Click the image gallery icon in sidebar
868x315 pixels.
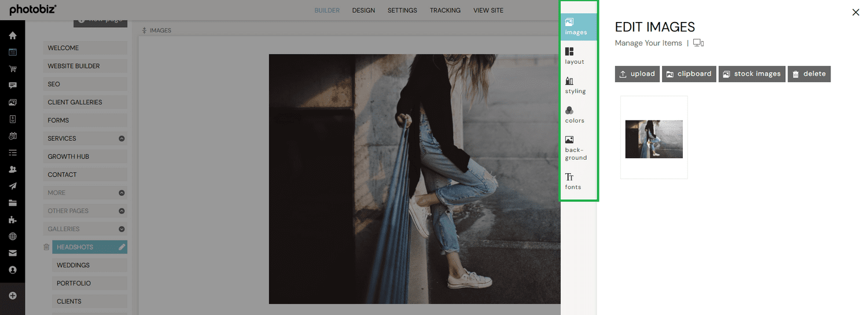(13, 102)
